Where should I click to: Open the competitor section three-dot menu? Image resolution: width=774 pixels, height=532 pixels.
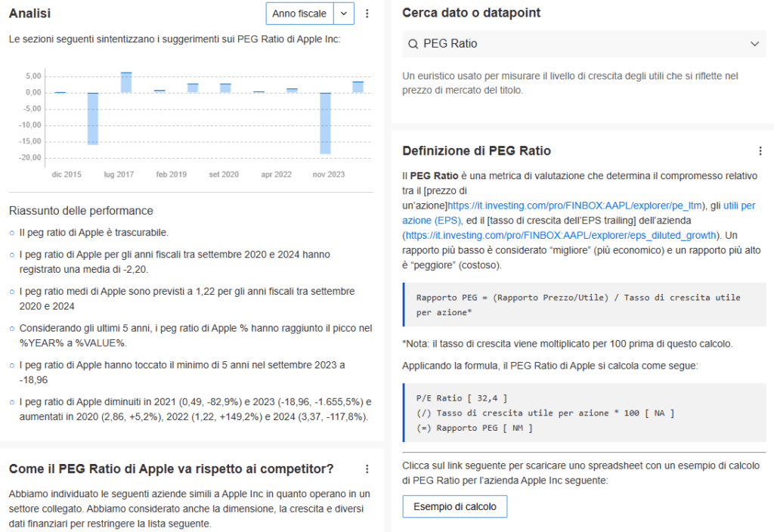[367, 469]
